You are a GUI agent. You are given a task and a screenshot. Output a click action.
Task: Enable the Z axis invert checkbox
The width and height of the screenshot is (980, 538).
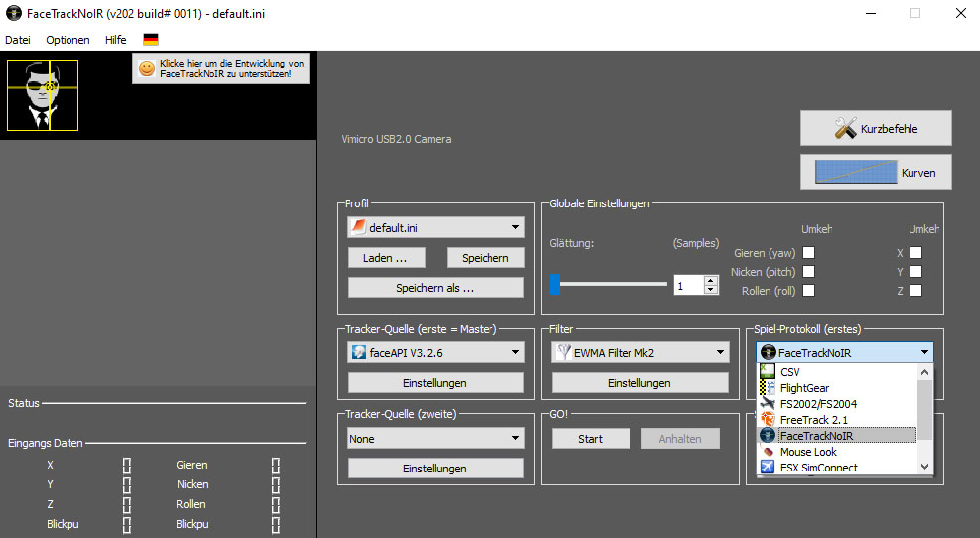[x=915, y=290]
